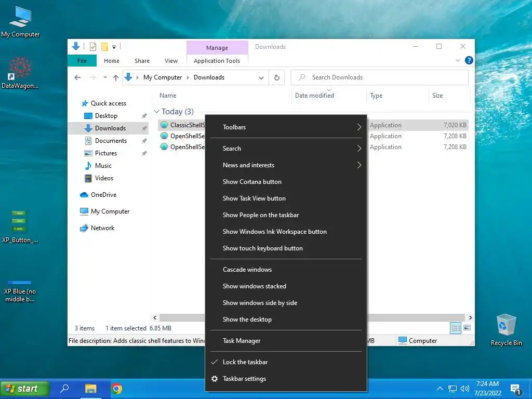The image size is (532, 399).
Task: Go back with the left arrow
Action: (x=77, y=77)
